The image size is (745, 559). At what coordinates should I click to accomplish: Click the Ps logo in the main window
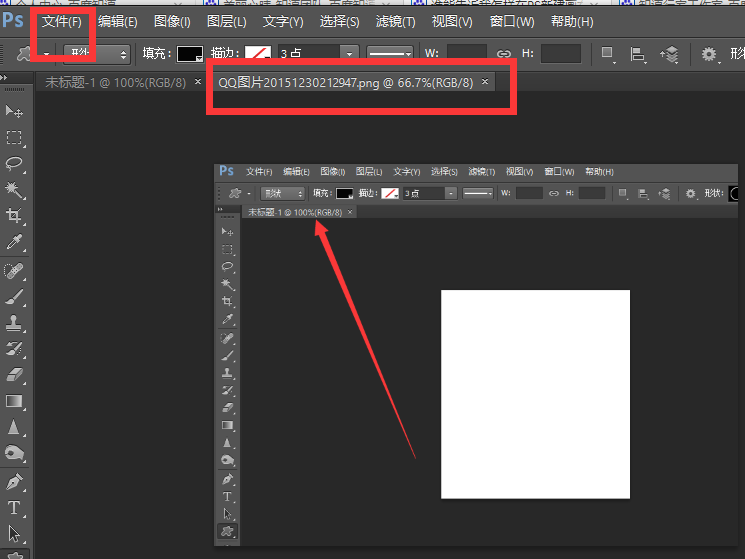pos(13,20)
